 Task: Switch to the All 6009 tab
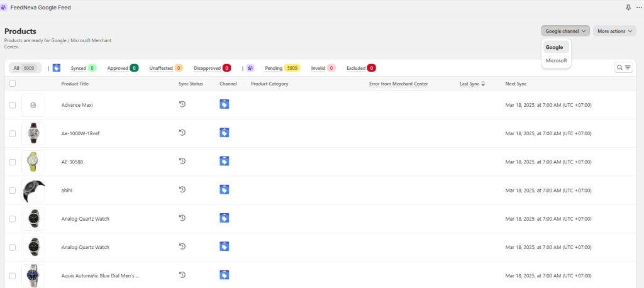point(25,68)
